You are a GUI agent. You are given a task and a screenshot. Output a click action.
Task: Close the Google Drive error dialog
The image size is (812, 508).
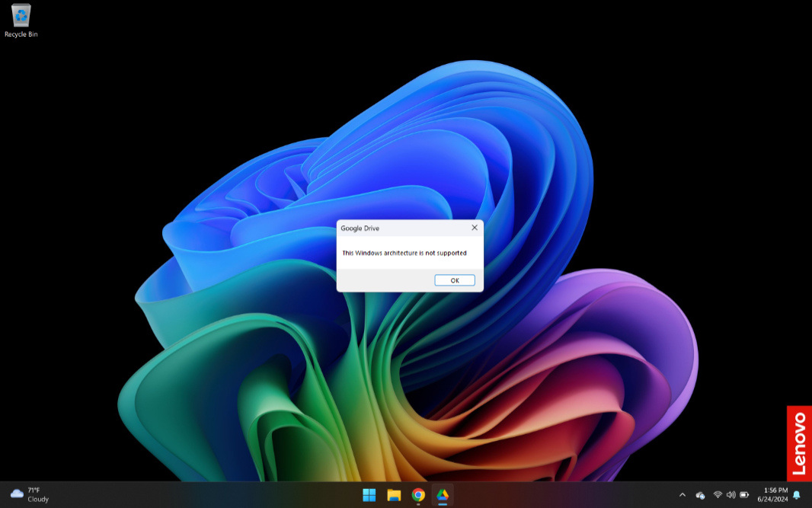475,228
